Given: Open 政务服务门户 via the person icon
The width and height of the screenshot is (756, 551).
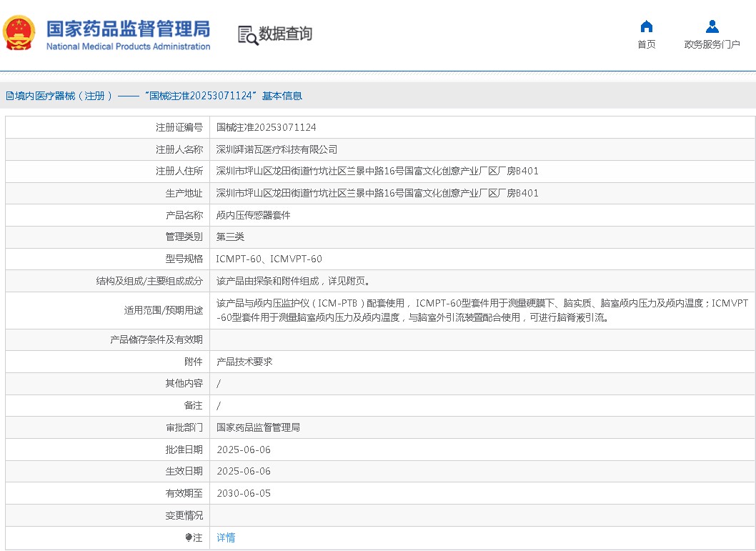Looking at the screenshot, I should point(712,26).
